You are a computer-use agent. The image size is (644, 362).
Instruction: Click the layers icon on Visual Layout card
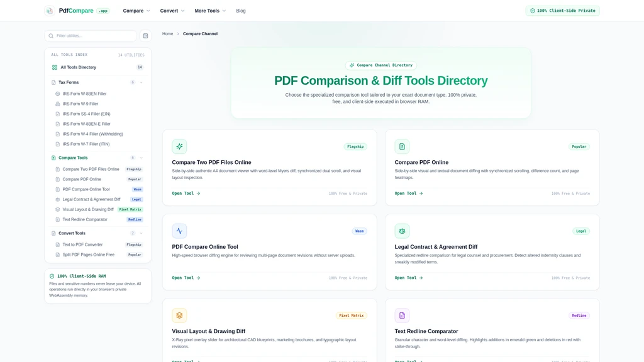179,315
